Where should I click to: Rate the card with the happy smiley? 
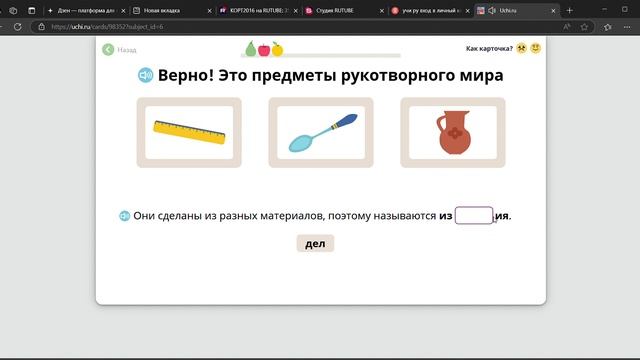[535, 48]
